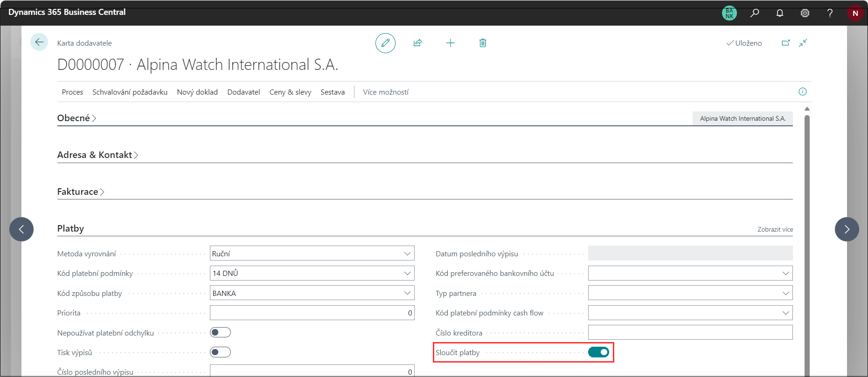Image resolution: width=868 pixels, height=377 pixels.
Task: Click the Karta dodavatele caption
Action: coord(84,43)
